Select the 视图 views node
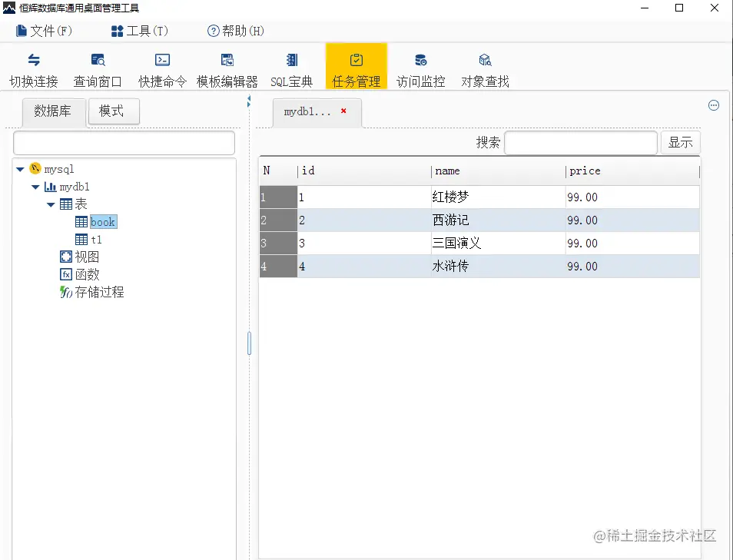The width and height of the screenshot is (733, 560). pyautogui.click(x=87, y=257)
